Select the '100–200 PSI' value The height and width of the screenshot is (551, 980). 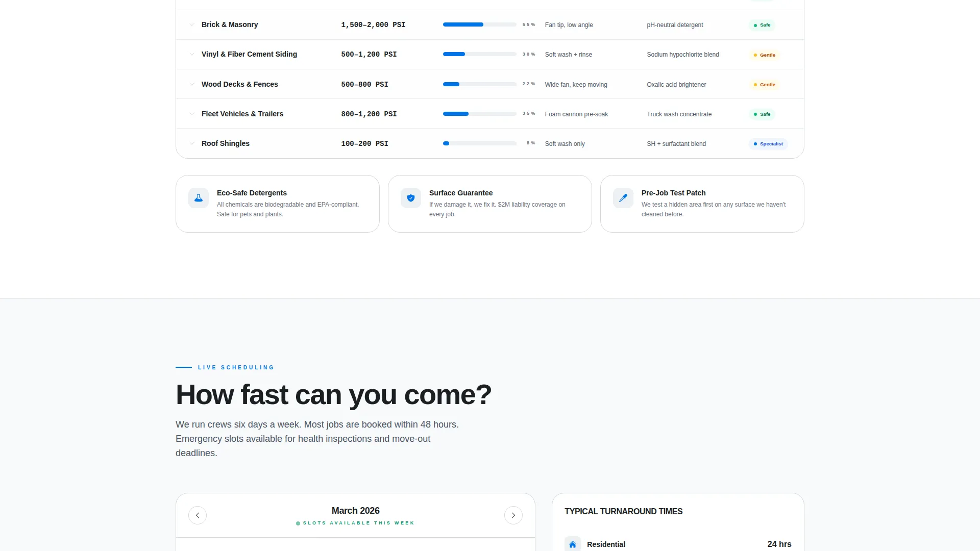click(x=364, y=143)
